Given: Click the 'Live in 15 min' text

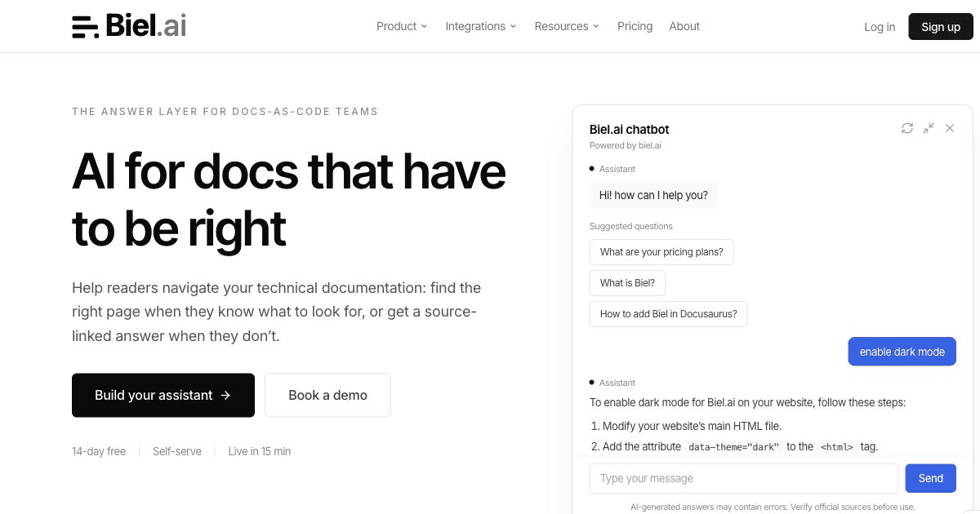Looking at the screenshot, I should (x=260, y=451).
